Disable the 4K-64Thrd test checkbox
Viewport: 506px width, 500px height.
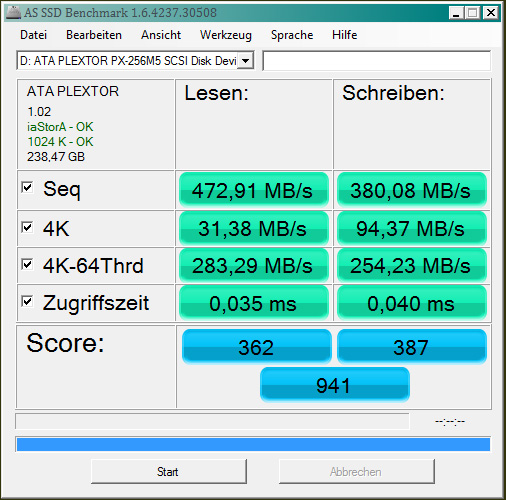click(x=27, y=264)
